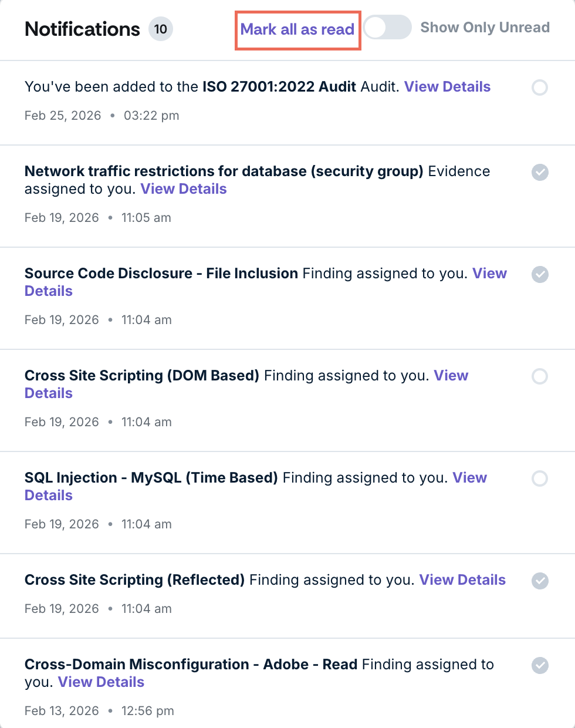575x728 pixels.
Task: Enable the Show Only Unread switch
Action: tap(387, 28)
